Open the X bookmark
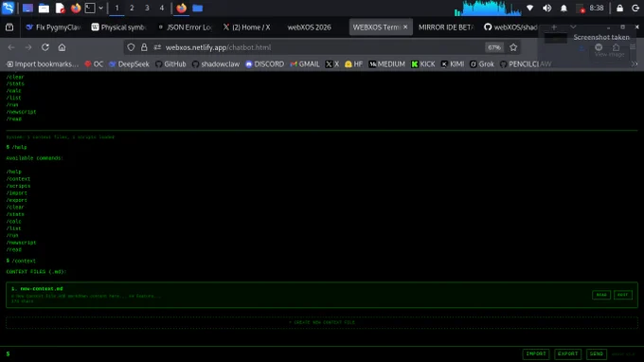The image size is (644, 362). [x=331, y=64]
